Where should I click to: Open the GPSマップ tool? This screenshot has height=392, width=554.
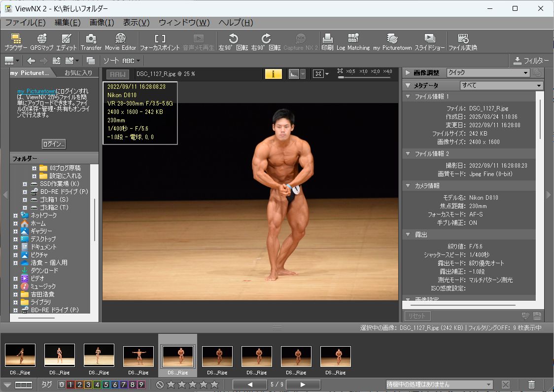pos(42,42)
